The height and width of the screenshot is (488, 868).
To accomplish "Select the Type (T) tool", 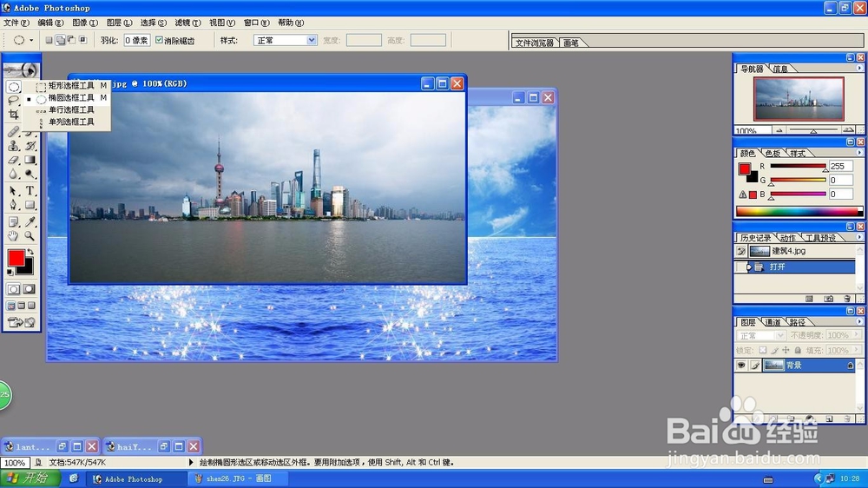I will tap(30, 191).
